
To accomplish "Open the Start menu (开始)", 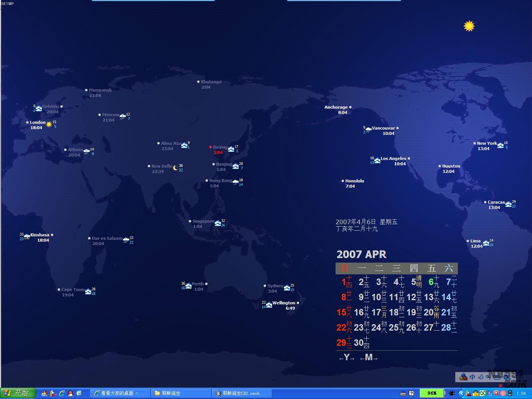I will (18, 393).
